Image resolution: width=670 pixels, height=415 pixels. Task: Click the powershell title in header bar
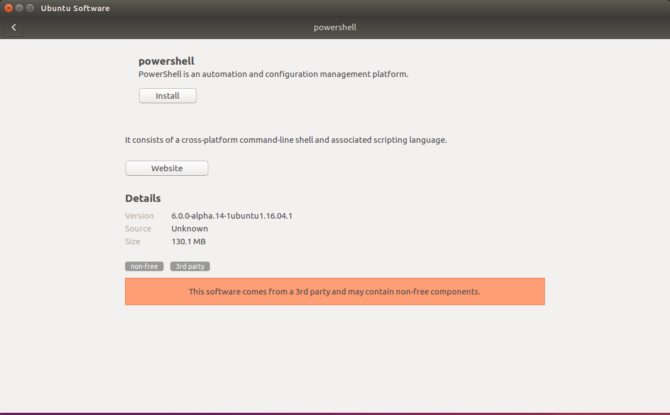[335, 27]
